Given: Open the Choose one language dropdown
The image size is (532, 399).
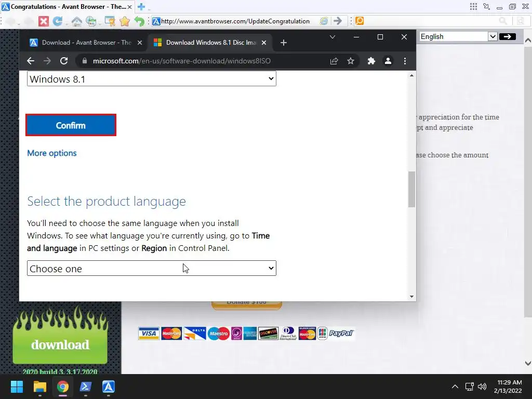Looking at the screenshot, I should 152,269.
